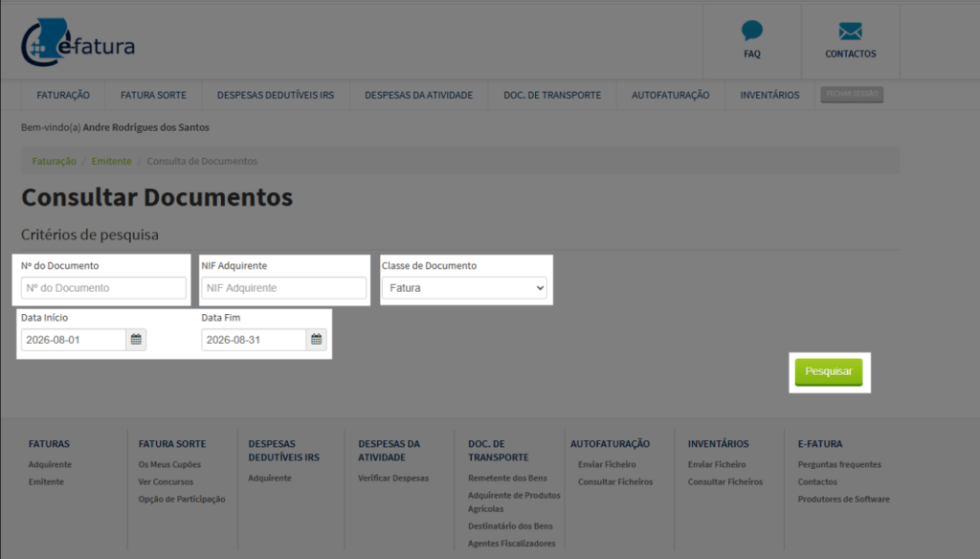Screen dimensions: 980x559
Task: Open footer Faturas Emitente link
Action: pyautogui.click(x=46, y=481)
